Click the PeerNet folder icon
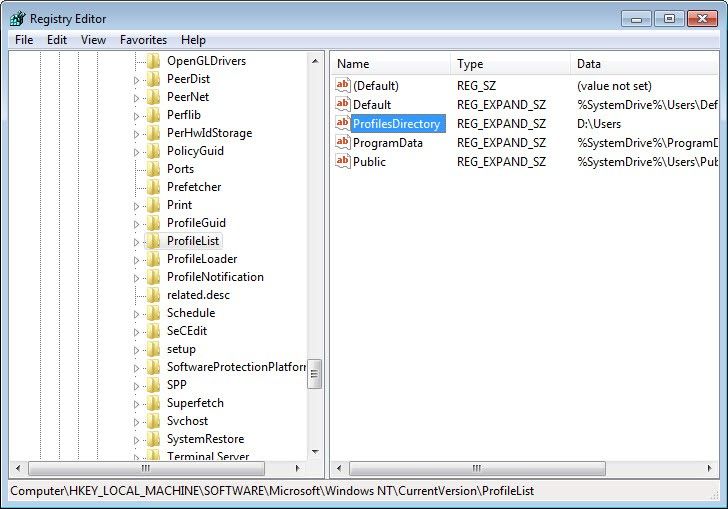The width and height of the screenshot is (728, 509). click(x=154, y=97)
